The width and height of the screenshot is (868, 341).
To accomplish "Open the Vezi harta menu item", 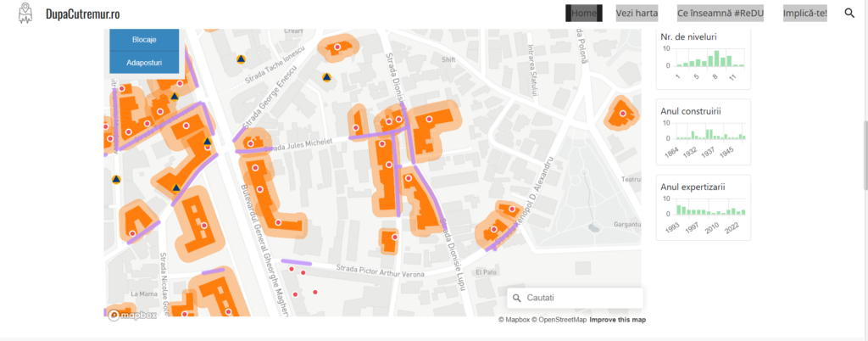I will click(637, 14).
